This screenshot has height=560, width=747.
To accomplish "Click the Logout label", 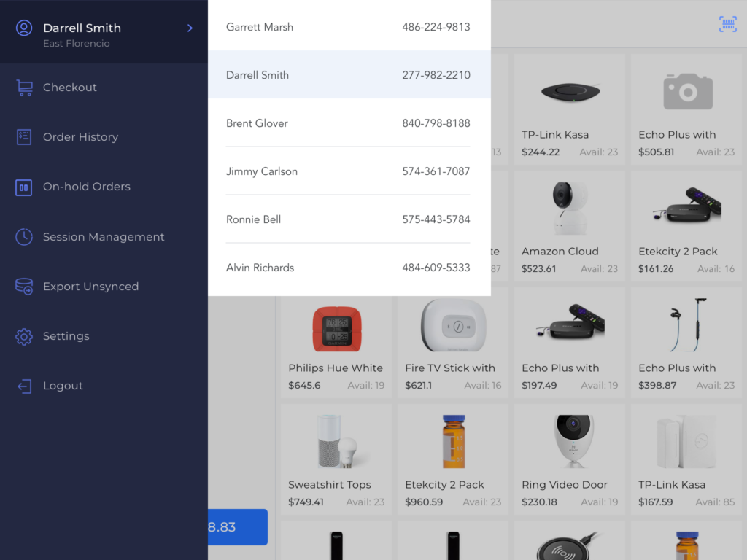I will pyautogui.click(x=63, y=386).
